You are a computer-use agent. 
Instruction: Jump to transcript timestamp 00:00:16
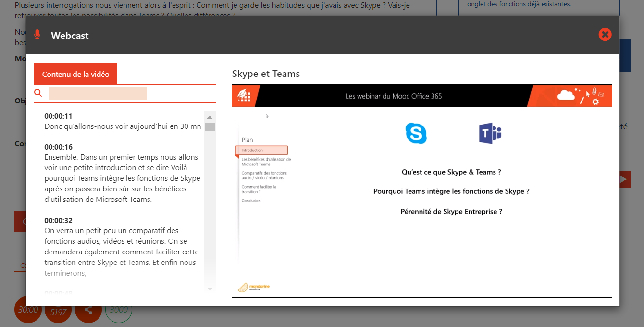pos(58,147)
